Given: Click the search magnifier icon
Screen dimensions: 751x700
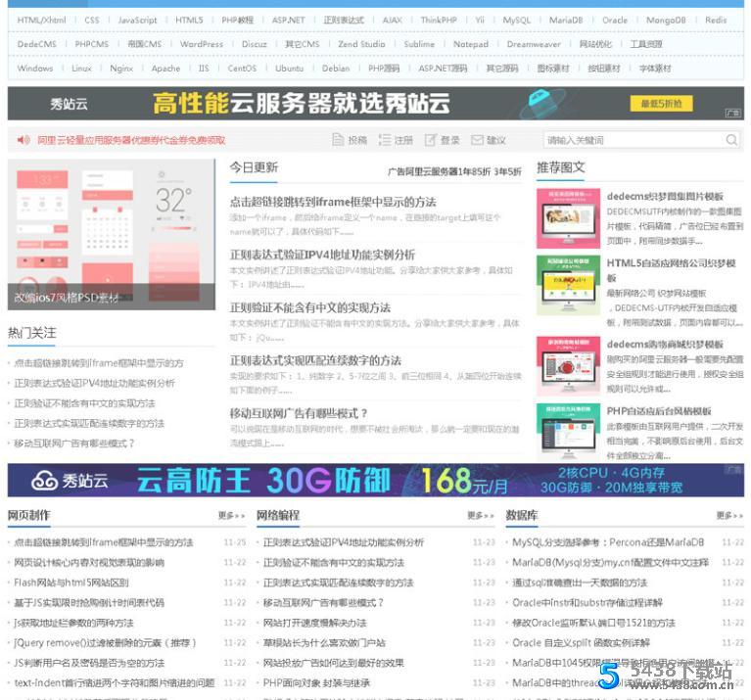Looking at the screenshot, I should pos(731,140).
